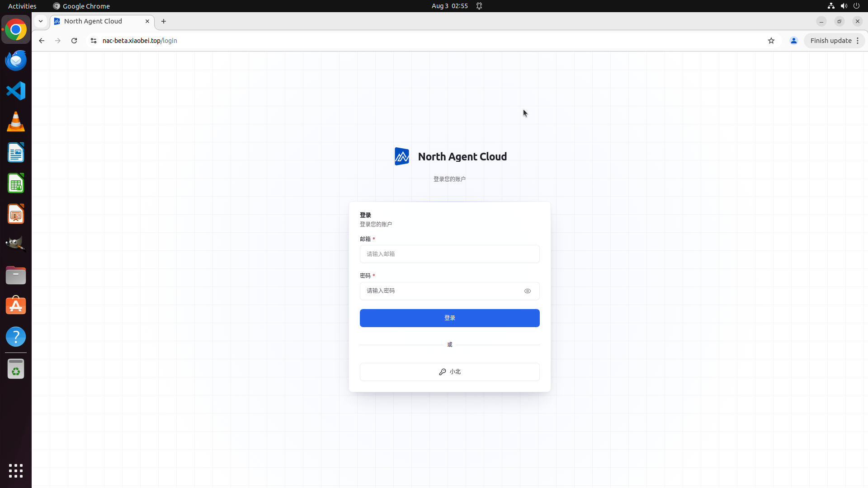Launch LibreOffice Impress from the dock

[16, 214]
